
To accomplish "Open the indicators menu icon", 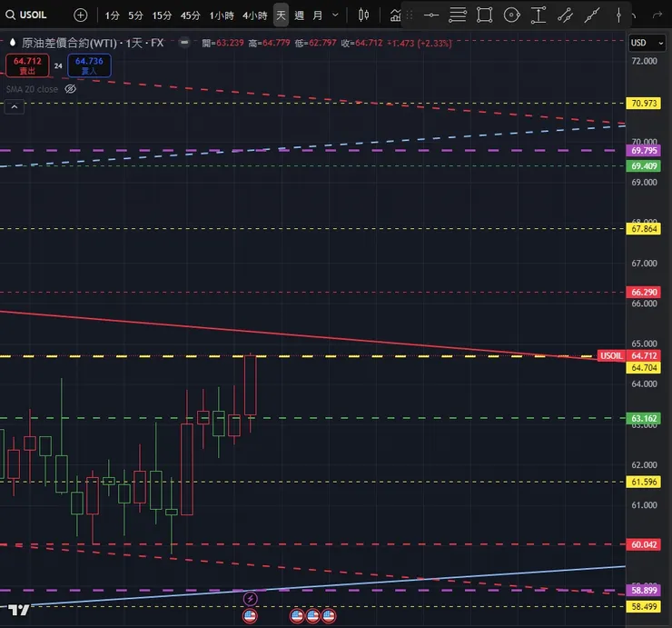I will tap(395, 15).
